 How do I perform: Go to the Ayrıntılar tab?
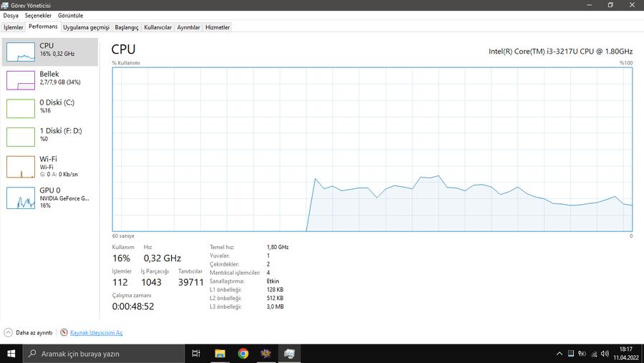point(188,27)
